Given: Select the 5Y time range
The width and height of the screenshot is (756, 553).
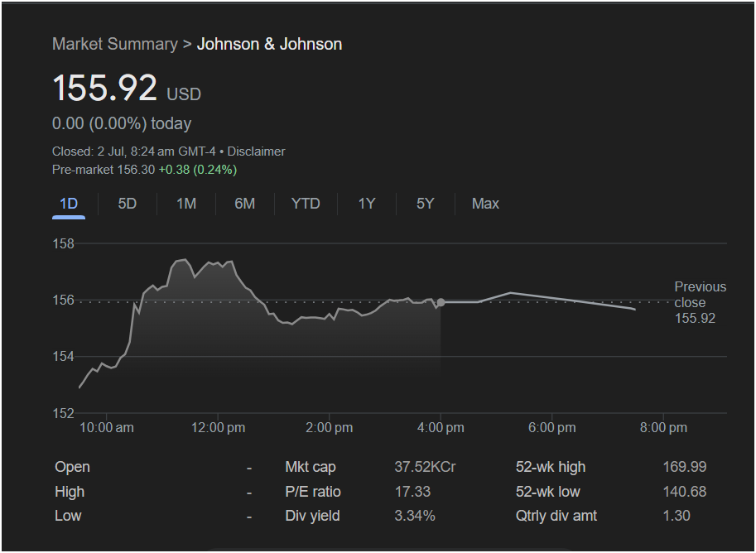Looking at the screenshot, I should pos(426,204).
